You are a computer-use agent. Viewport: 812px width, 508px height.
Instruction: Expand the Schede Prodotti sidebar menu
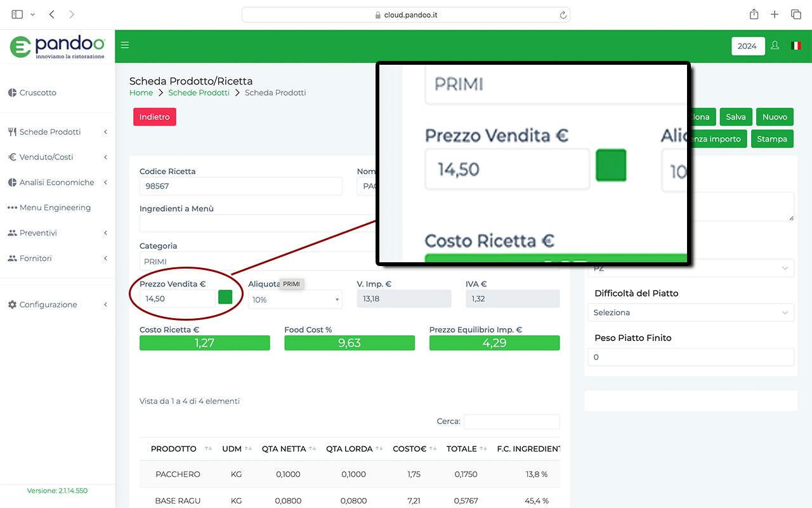tap(57, 132)
